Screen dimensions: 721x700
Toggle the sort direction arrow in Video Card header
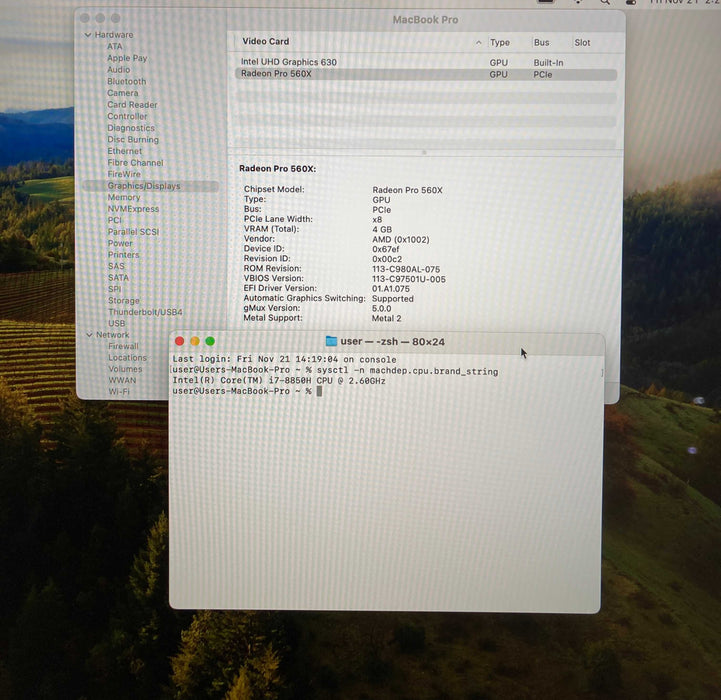coord(479,42)
